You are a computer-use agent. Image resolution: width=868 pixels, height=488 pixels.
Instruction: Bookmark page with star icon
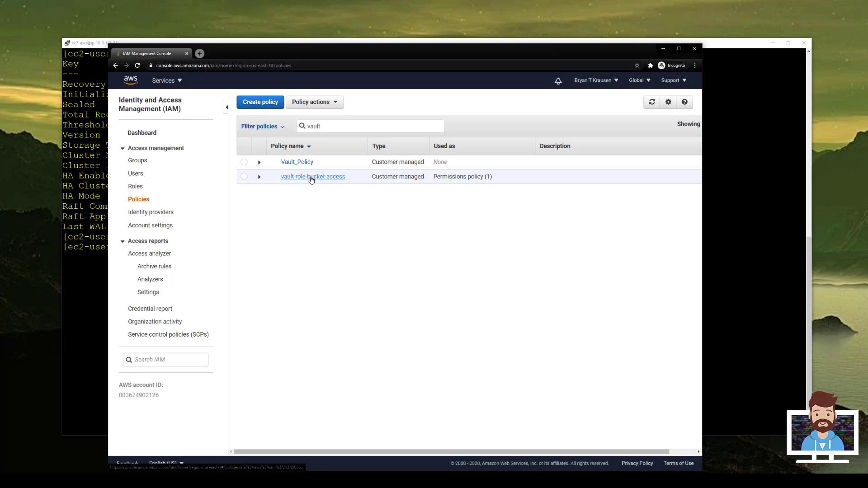pyautogui.click(x=637, y=66)
